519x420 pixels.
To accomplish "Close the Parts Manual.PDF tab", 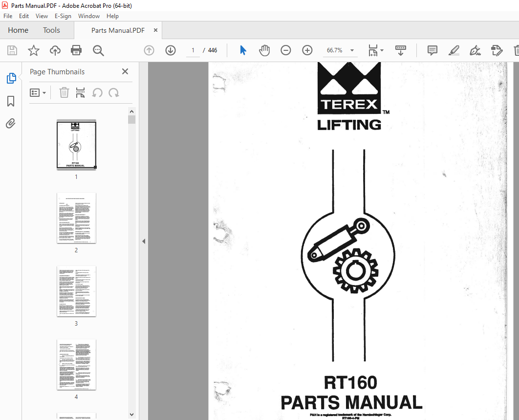I will click(x=155, y=30).
